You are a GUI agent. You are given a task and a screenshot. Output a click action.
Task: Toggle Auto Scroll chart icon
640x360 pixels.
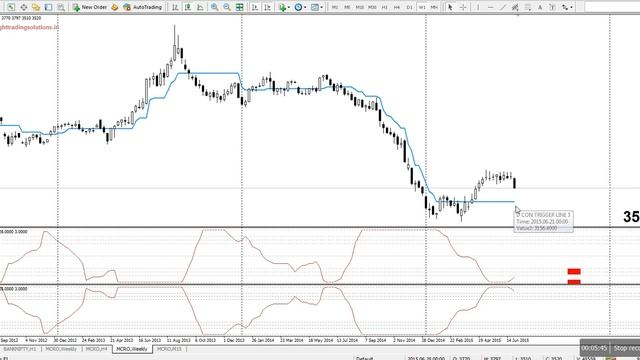tap(255, 7)
